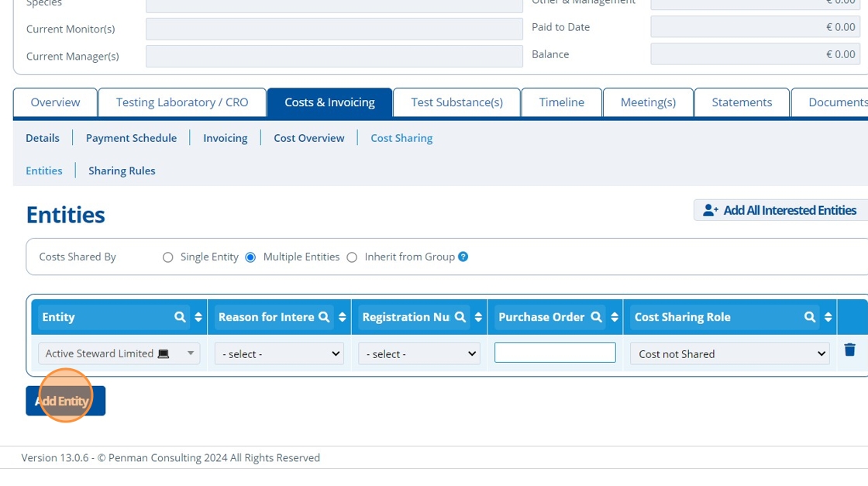
Task: Search the Entity column
Action: click(180, 317)
